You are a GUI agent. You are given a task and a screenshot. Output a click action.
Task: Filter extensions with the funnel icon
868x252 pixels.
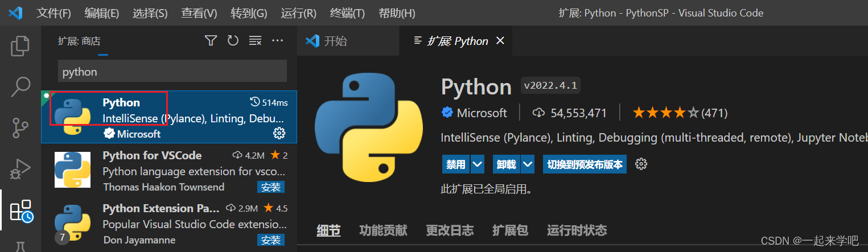coord(211,40)
